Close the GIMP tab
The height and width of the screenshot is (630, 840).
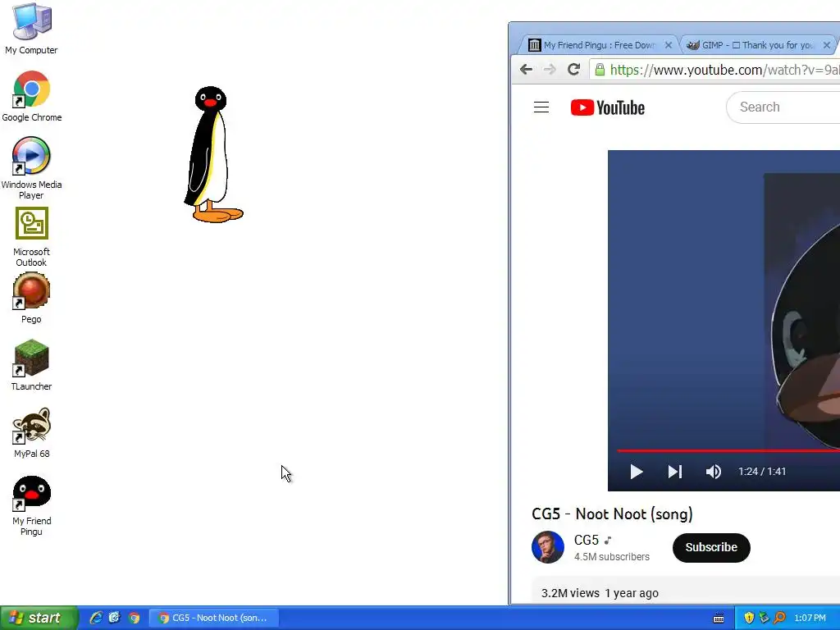point(827,45)
